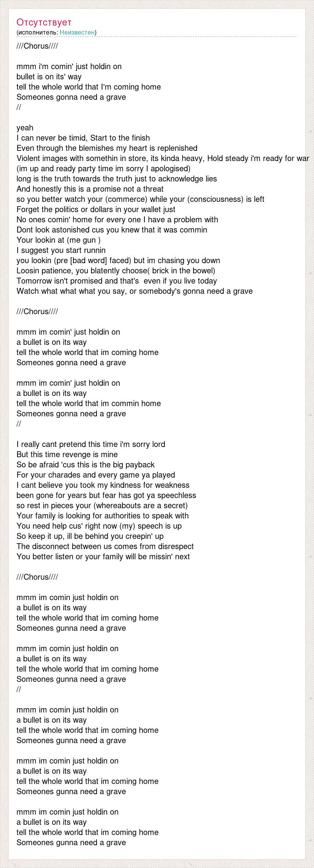Open the Неизвестен artist link

(x=77, y=32)
